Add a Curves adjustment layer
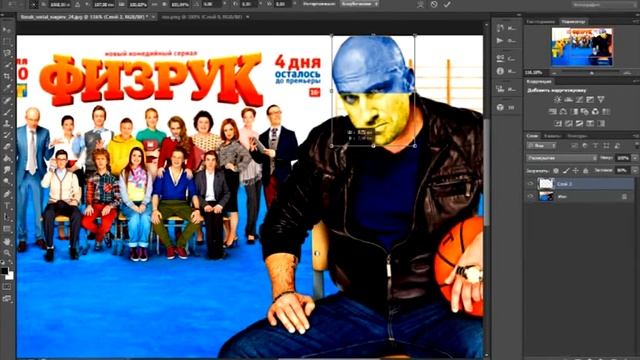Screen dimensions: 640x360 579,99
